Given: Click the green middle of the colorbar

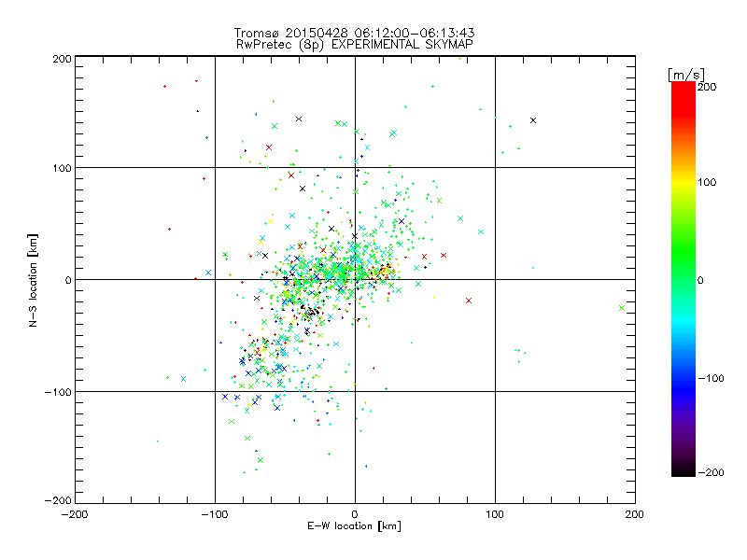Looking at the screenshot, I should (x=684, y=267).
